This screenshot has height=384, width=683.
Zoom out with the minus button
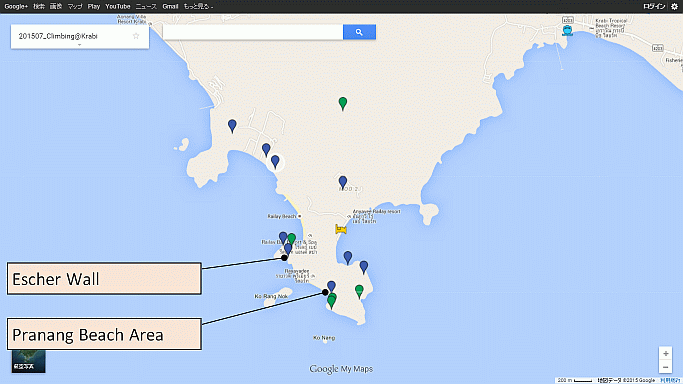(666, 367)
